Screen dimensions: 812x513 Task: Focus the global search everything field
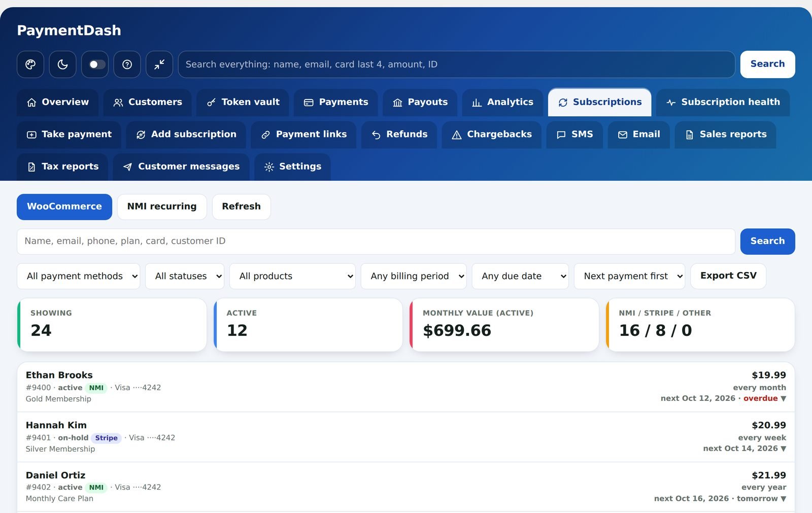[x=456, y=64]
